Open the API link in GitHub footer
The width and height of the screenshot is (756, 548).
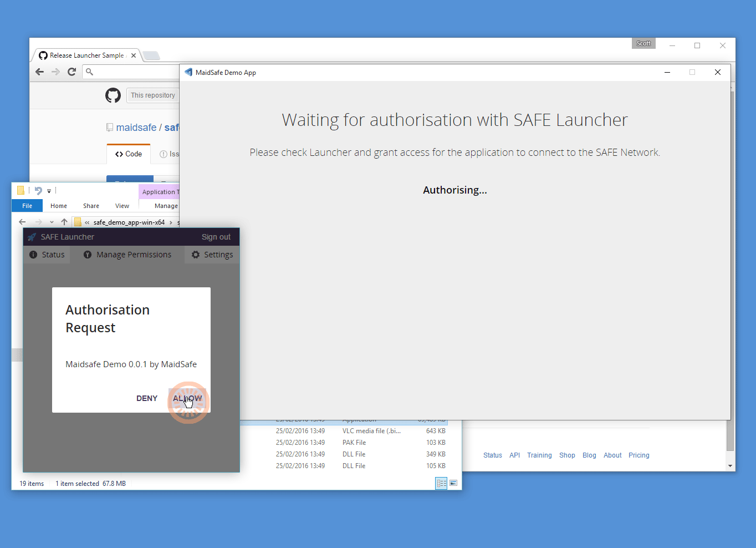tap(515, 455)
